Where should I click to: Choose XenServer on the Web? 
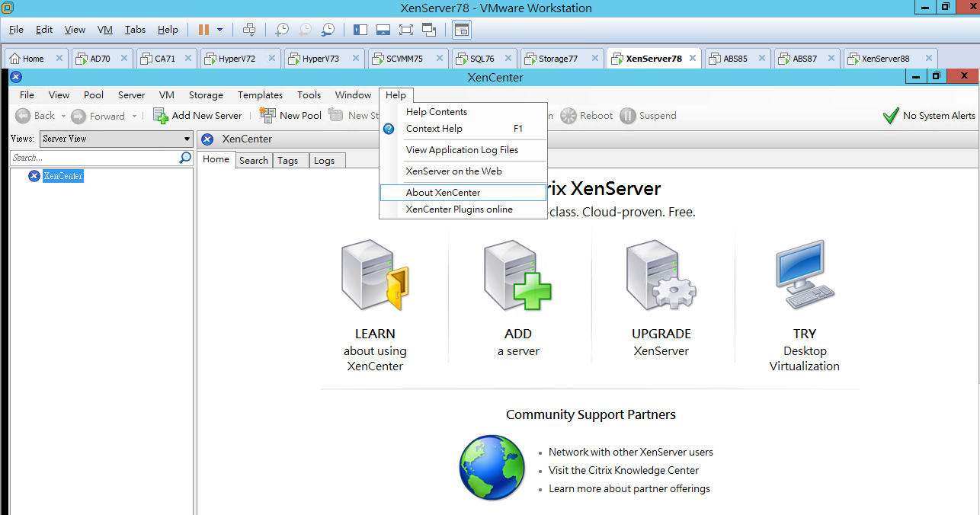463,171
